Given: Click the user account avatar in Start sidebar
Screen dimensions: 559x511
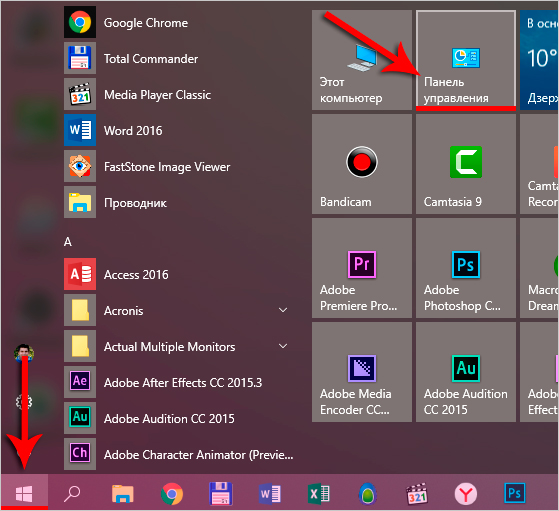Looking at the screenshot, I should pos(24,353).
